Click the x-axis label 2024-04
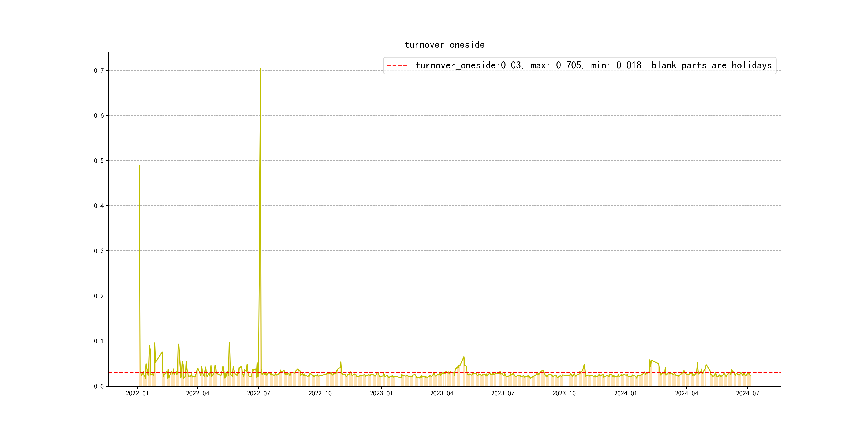 (686, 394)
